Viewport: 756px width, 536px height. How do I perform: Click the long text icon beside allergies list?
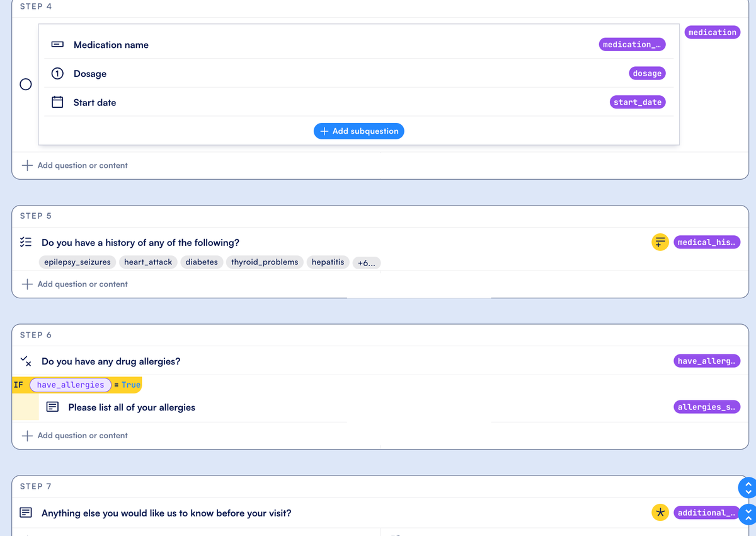click(x=53, y=407)
